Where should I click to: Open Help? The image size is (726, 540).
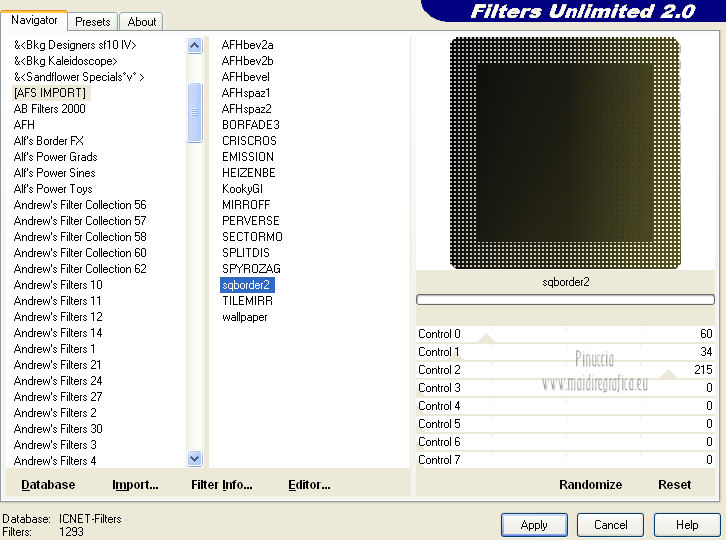click(687, 525)
